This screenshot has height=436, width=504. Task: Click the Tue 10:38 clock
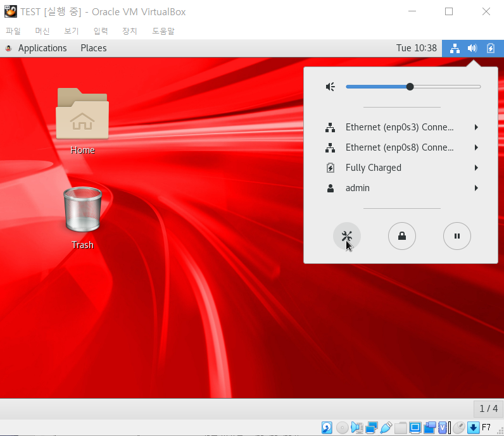click(x=416, y=48)
